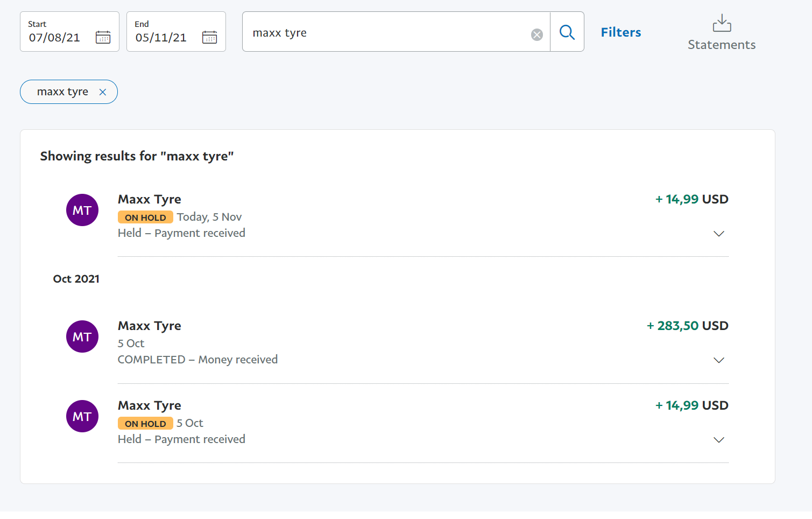Click ON HOLD badge on 5 Oct transaction

click(x=145, y=423)
